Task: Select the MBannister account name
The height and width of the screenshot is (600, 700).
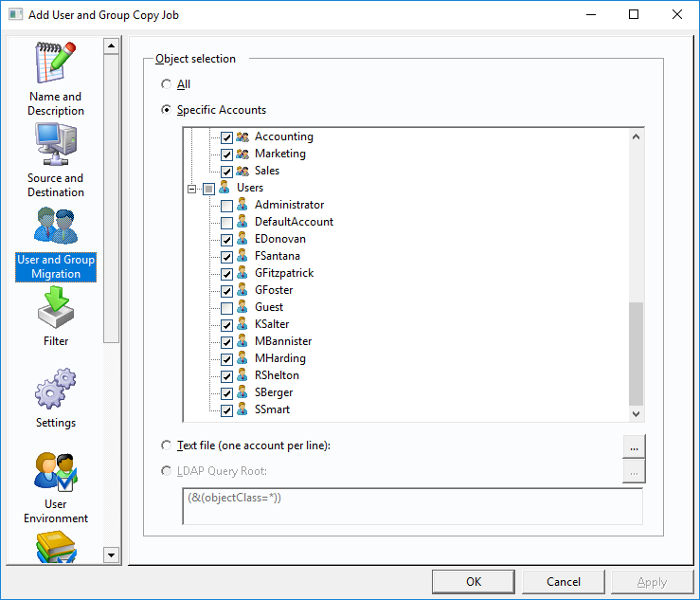Action: point(283,341)
